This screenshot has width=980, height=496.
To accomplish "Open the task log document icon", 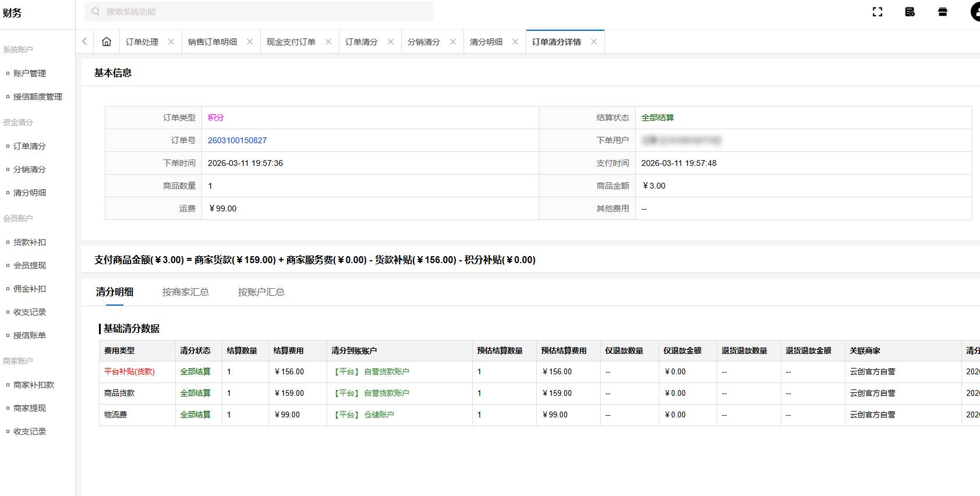I will point(910,12).
